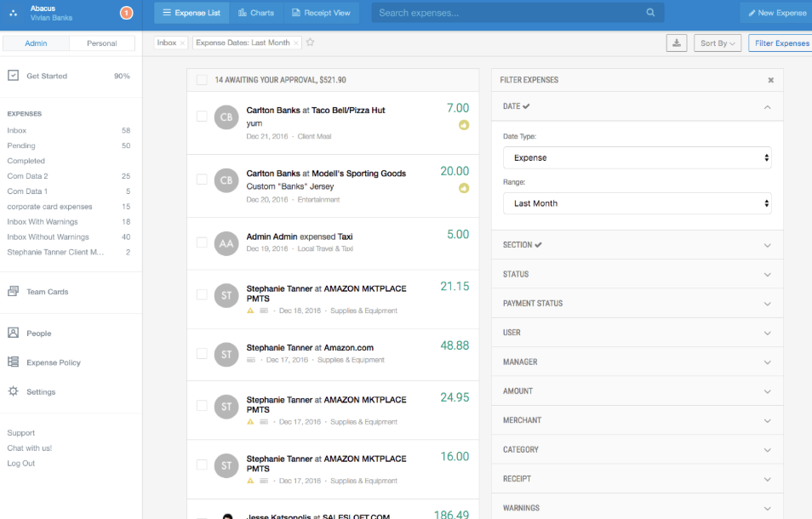This screenshot has height=519, width=812.
Task: Open Expense Policy in sidebar
Action: tap(53, 362)
